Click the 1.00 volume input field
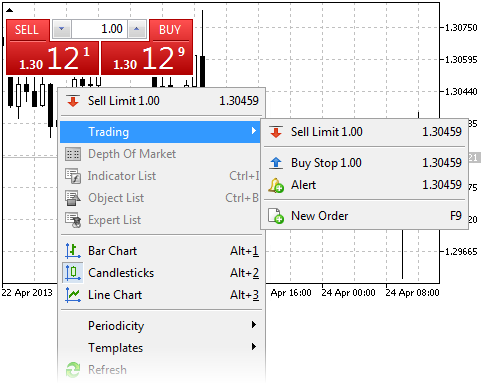The height and width of the screenshot is (384, 488). pyautogui.click(x=99, y=29)
